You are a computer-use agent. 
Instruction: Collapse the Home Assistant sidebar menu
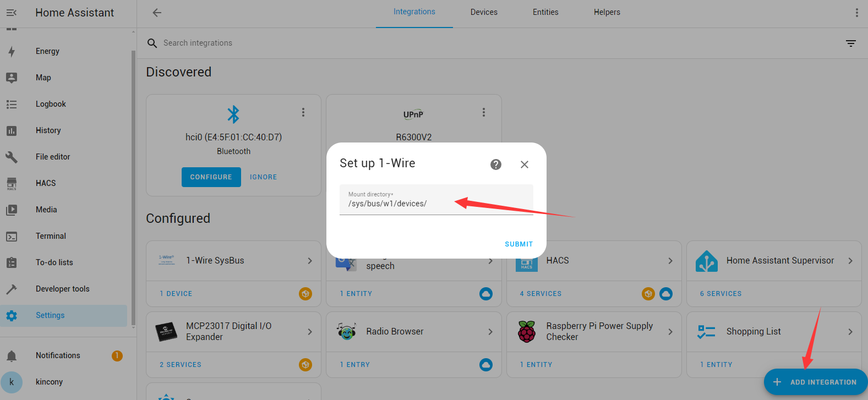click(x=12, y=13)
